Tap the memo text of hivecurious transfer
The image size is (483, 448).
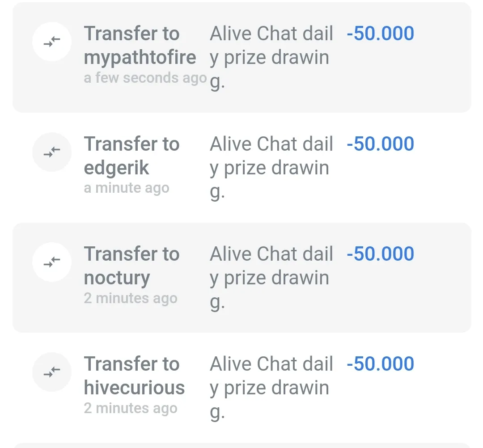(271, 388)
